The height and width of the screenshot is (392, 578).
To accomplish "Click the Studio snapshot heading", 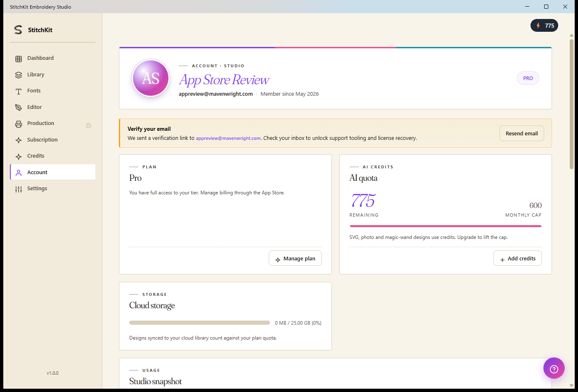I will [156, 381].
